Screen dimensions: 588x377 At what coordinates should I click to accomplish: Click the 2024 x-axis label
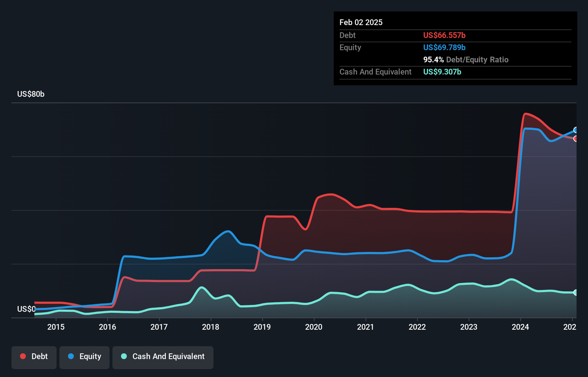click(x=520, y=327)
